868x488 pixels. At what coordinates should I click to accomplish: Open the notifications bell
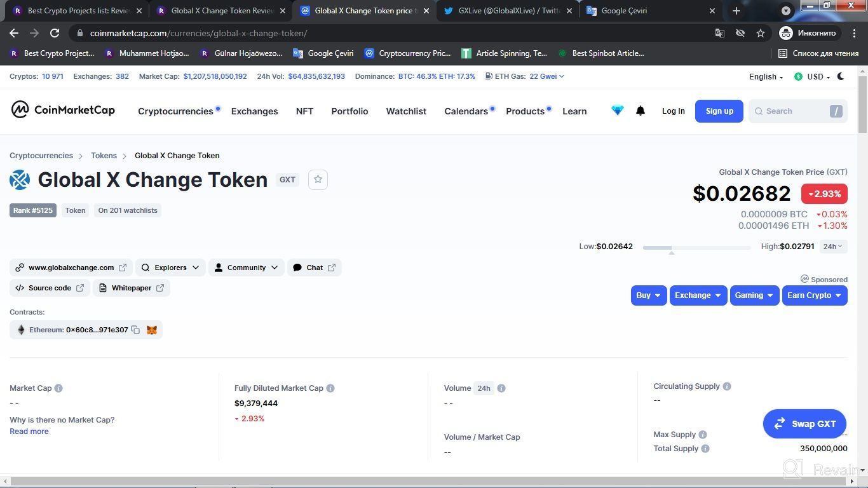[641, 111]
